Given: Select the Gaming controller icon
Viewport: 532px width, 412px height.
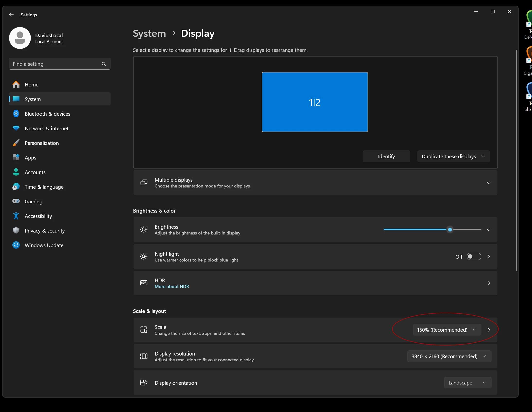Looking at the screenshot, I should coord(16,201).
